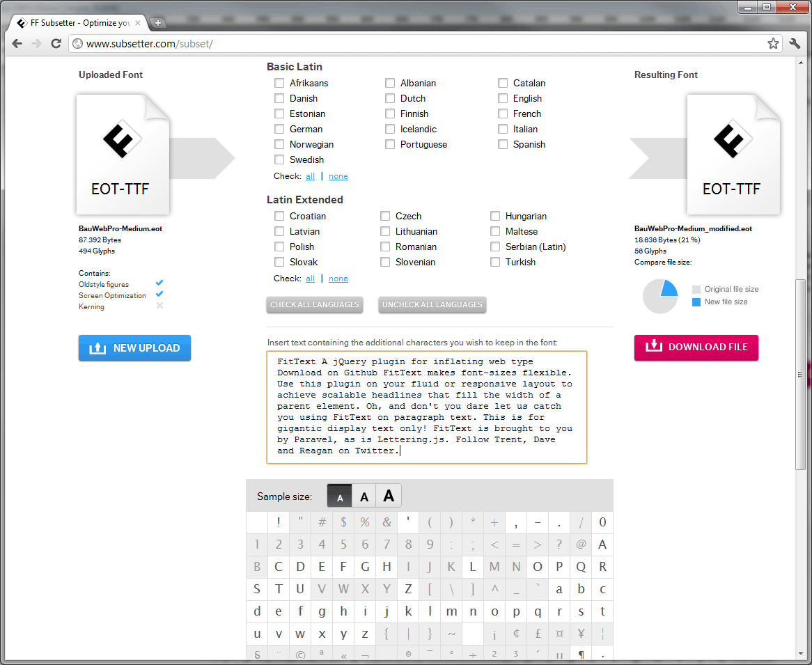Click the Download File button
The image size is (812, 665).
pos(696,347)
